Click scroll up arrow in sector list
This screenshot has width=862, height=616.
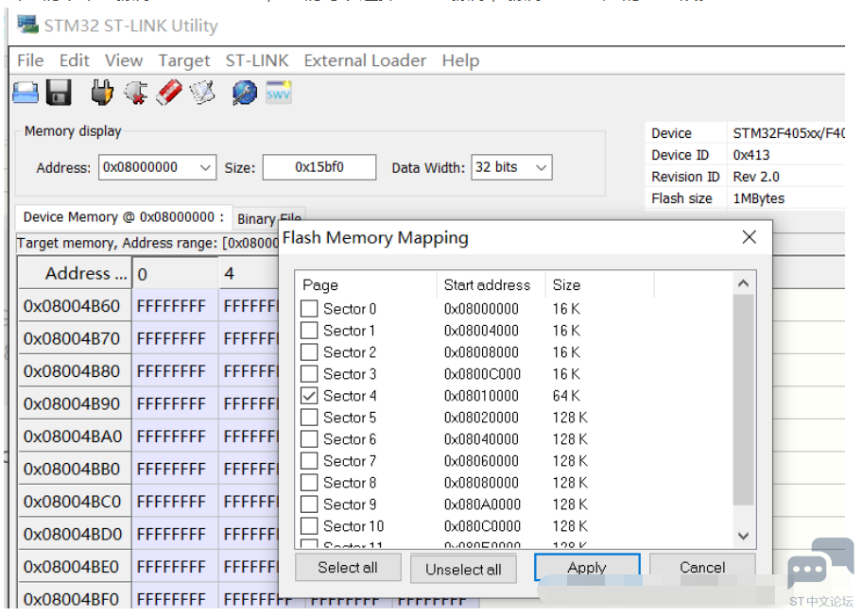click(x=743, y=283)
